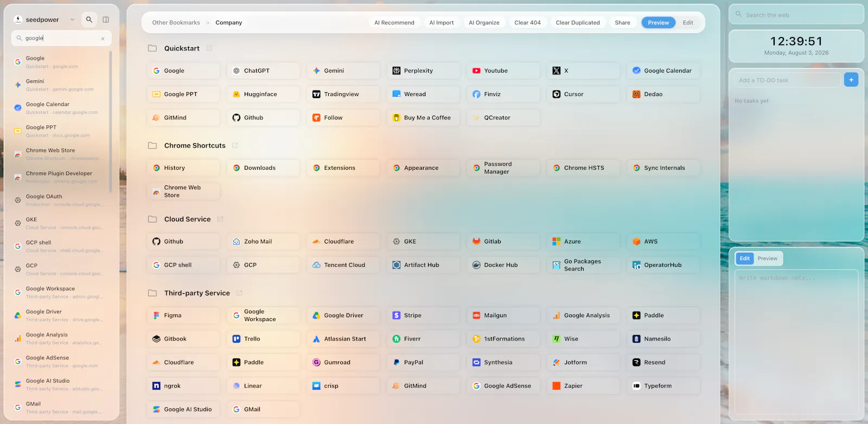Focus the sidebar search field containing google
The width and height of the screenshot is (868, 424).
coord(61,38)
